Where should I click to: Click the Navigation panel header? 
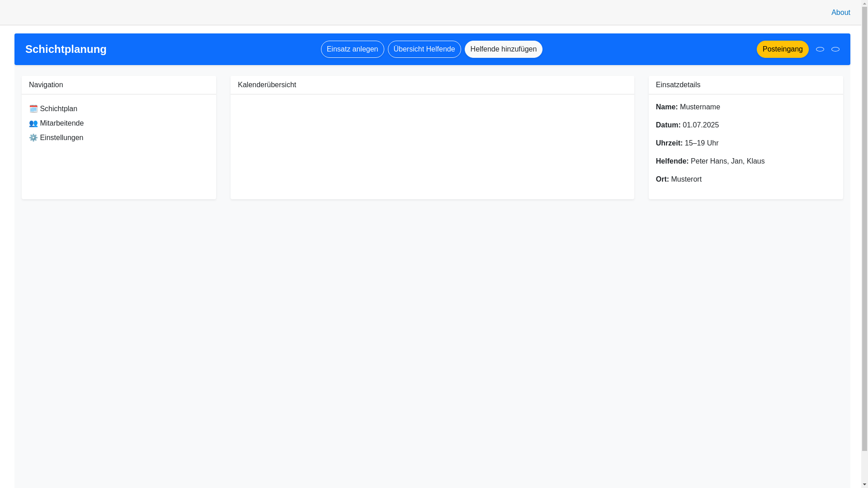pyautogui.click(x=119, y=85)
